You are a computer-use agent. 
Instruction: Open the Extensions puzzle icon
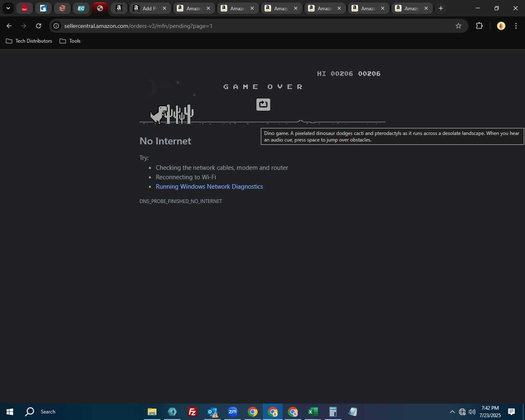479,26
